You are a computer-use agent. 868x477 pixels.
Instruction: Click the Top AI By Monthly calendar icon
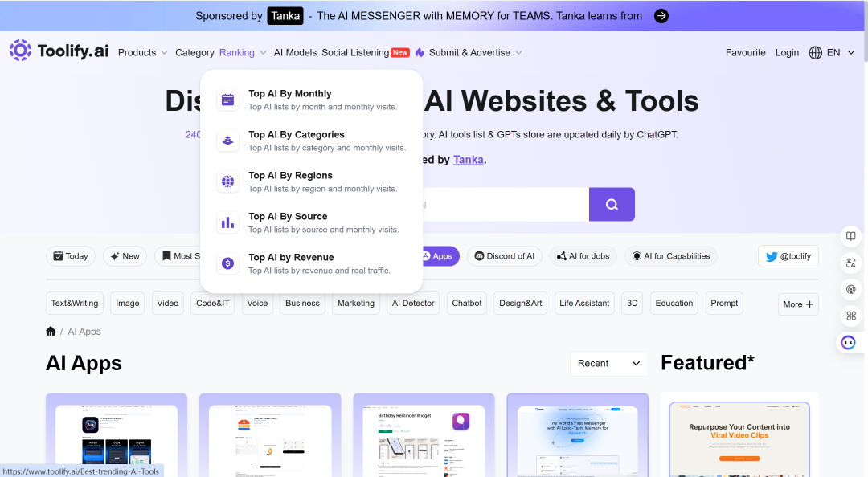(x=227, y=100)
